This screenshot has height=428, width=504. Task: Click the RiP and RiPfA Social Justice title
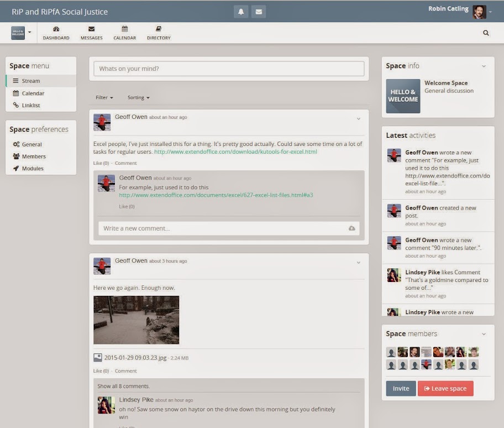(60, 12)
